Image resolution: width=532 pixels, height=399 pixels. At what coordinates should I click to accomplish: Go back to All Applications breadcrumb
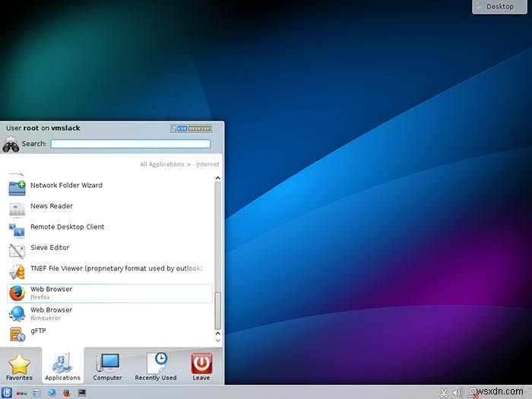click(x=162, y=164)
